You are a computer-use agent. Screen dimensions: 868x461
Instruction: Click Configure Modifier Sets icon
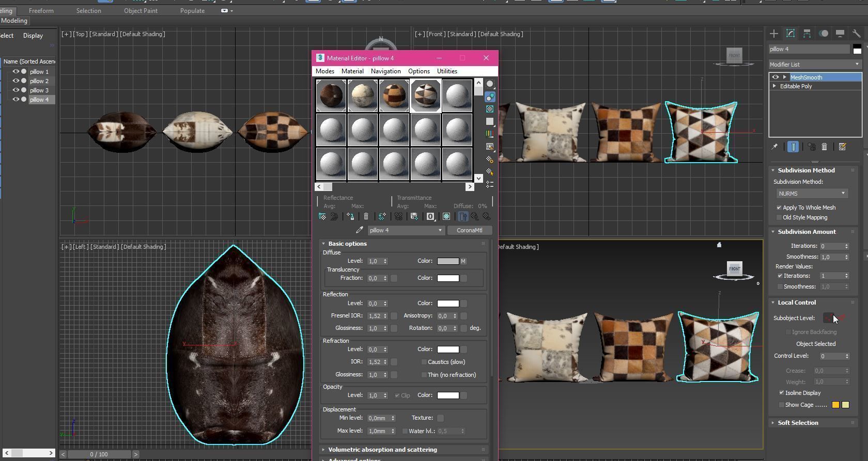point(843,147)
